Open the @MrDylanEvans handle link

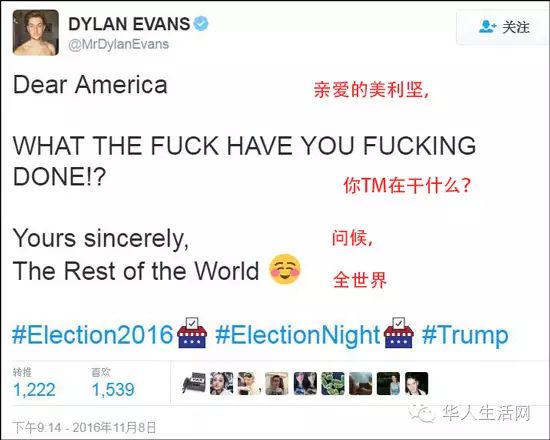[x=119, y=45]
